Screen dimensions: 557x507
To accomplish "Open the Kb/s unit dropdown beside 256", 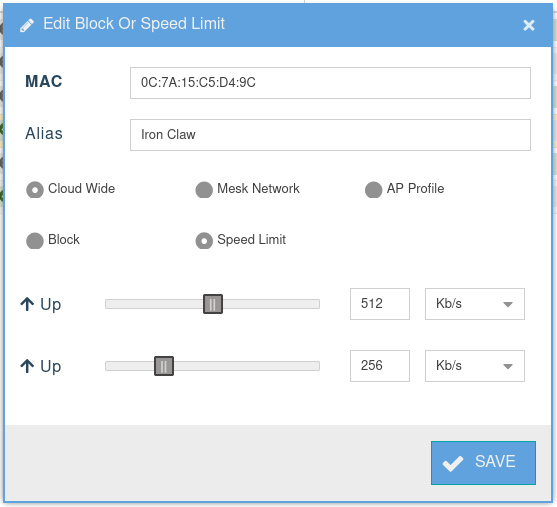I will point(475,366).
